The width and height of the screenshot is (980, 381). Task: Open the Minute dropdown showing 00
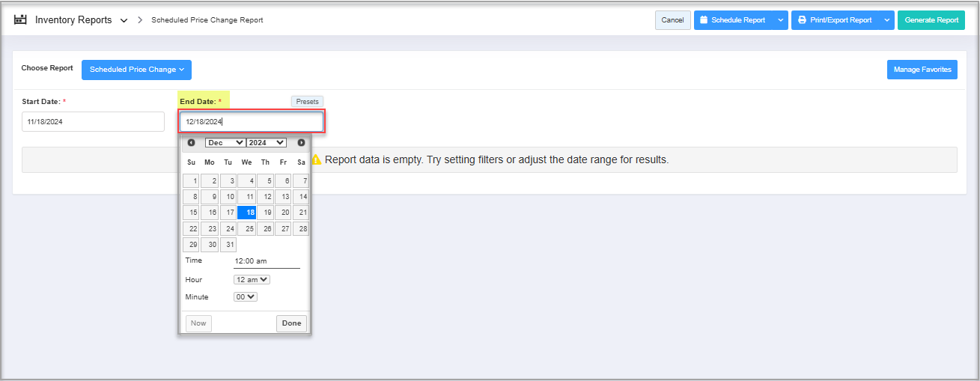click(246, 296)
